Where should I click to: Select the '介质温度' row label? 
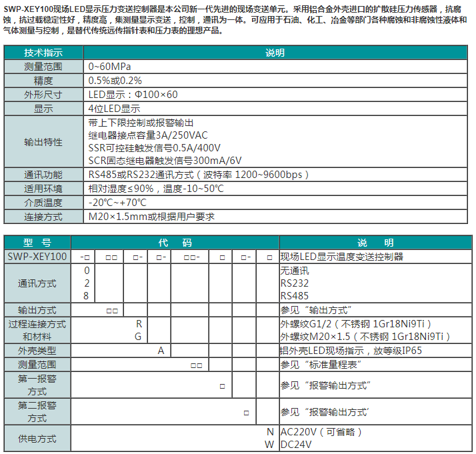pos(43,203)
